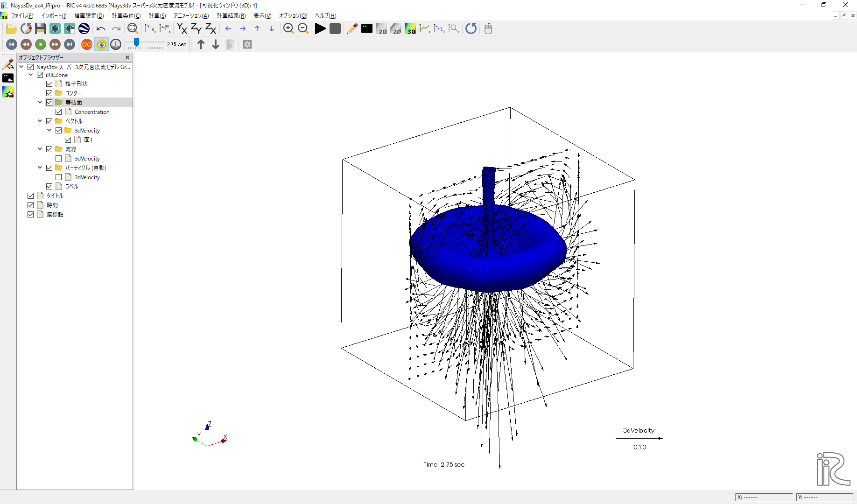The height and width of the screenshot is (504, 857).
Task: Open the 計算条件(C) menu
Action: pyautogui.click(x=126, y=16)
